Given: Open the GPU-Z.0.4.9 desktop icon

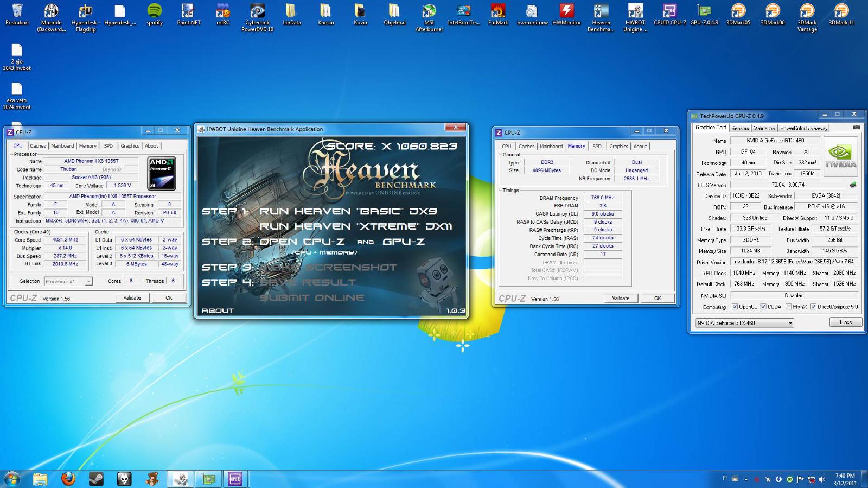Looking at the screenshot, I should (704, 15).
